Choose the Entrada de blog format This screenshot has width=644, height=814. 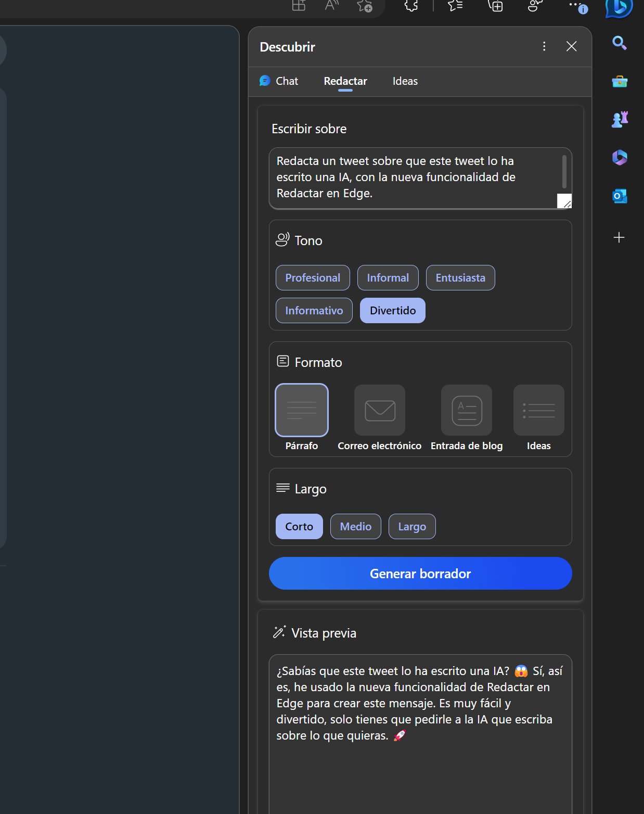tap(467, 410)
